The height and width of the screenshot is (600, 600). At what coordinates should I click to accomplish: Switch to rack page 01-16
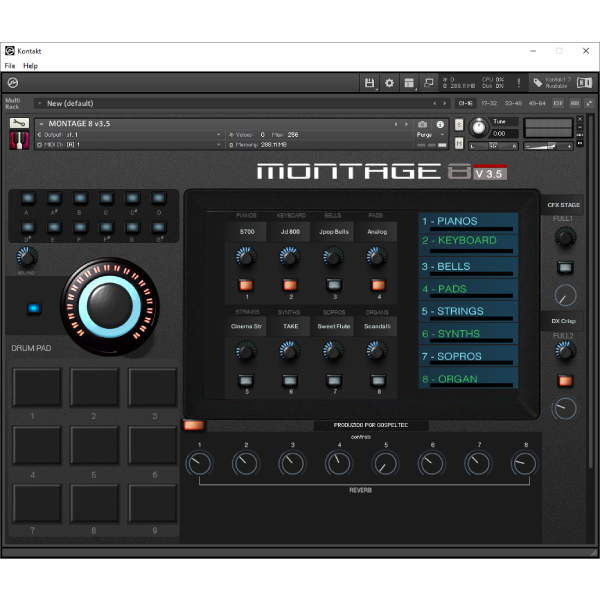(465, 103)
